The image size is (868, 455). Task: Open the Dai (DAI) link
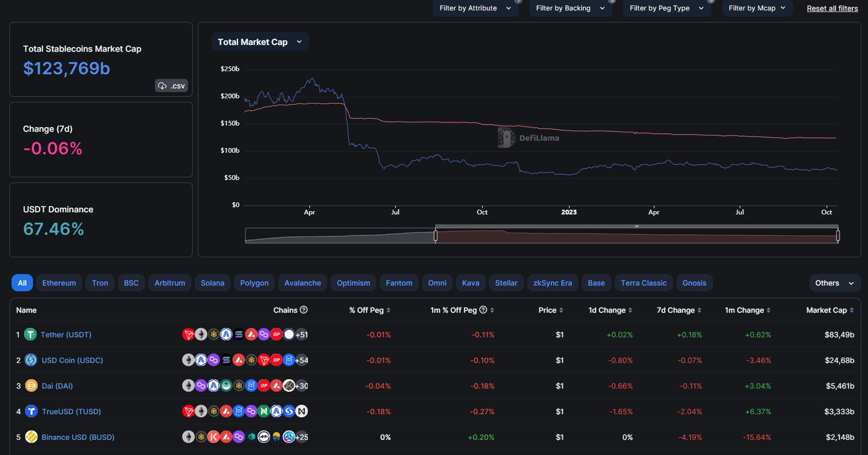tap(57, 386)
